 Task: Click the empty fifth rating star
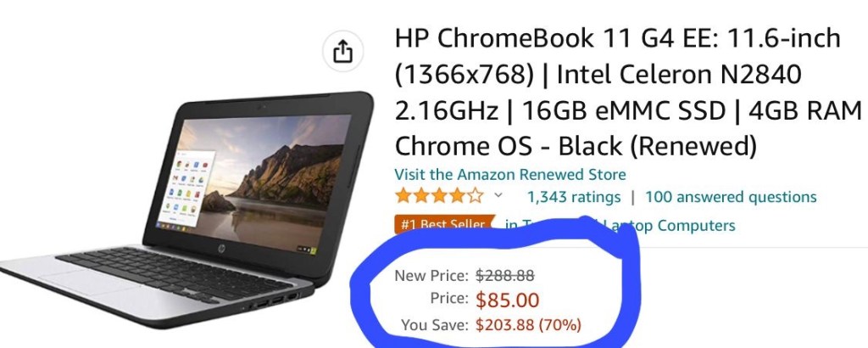pos(476,196)
